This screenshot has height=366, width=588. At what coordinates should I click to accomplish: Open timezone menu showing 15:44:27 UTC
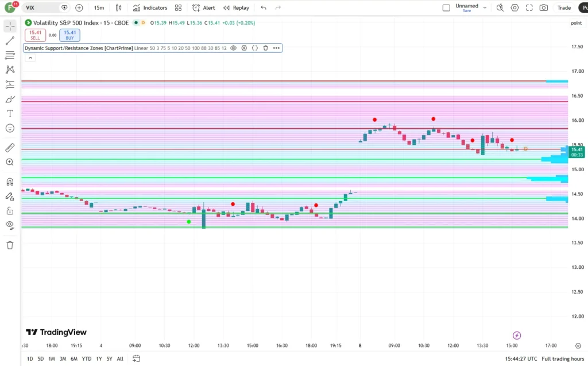click(521, 359)
